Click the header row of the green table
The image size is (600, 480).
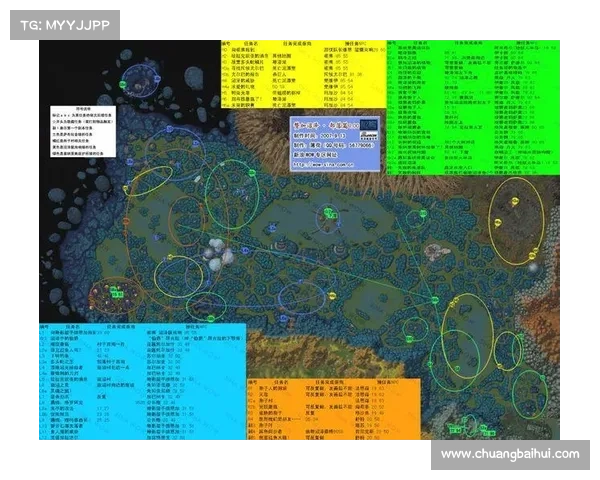click(x=473, y=44)
